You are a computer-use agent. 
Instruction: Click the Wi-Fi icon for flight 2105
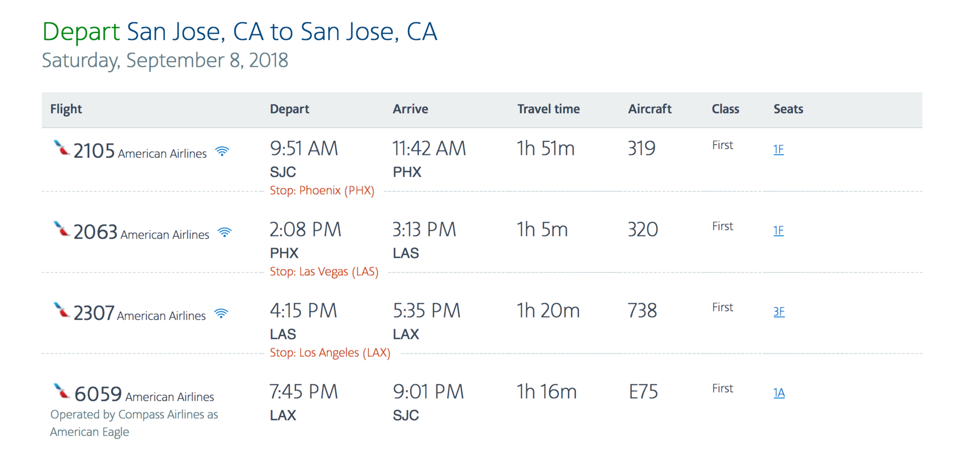222,151
